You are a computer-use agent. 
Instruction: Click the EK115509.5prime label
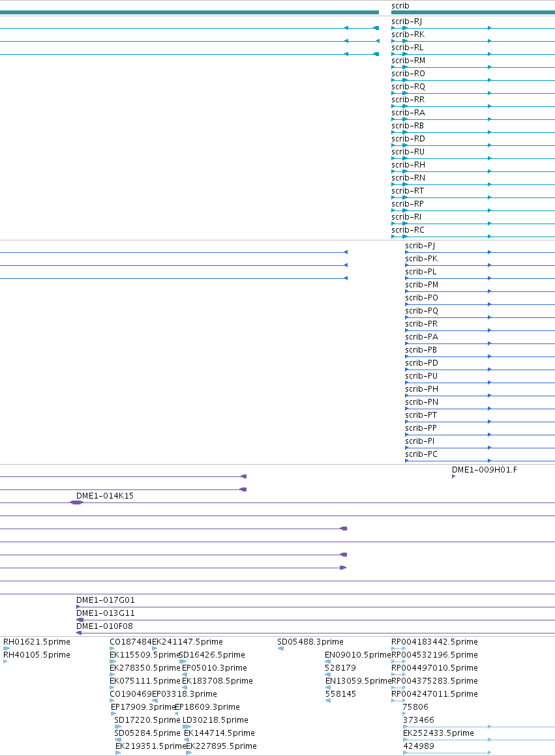145,655
